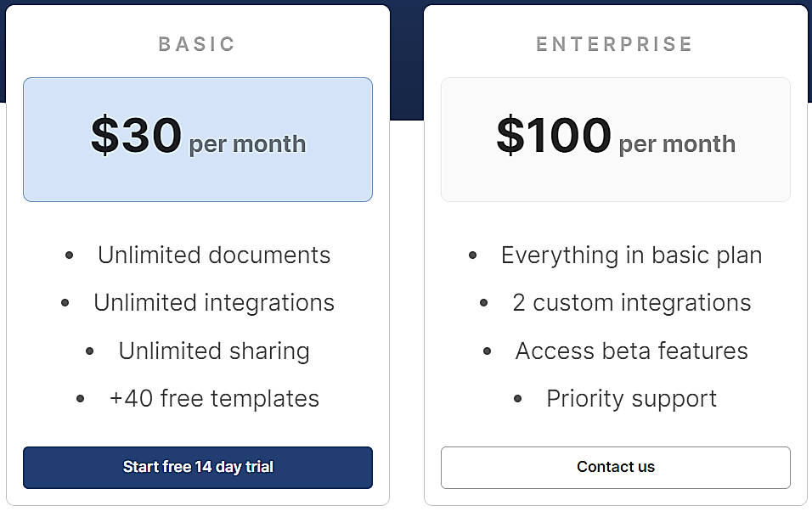Select the Basic pricing card
Viewport: 812px width, 511px height.
(198, 255)
